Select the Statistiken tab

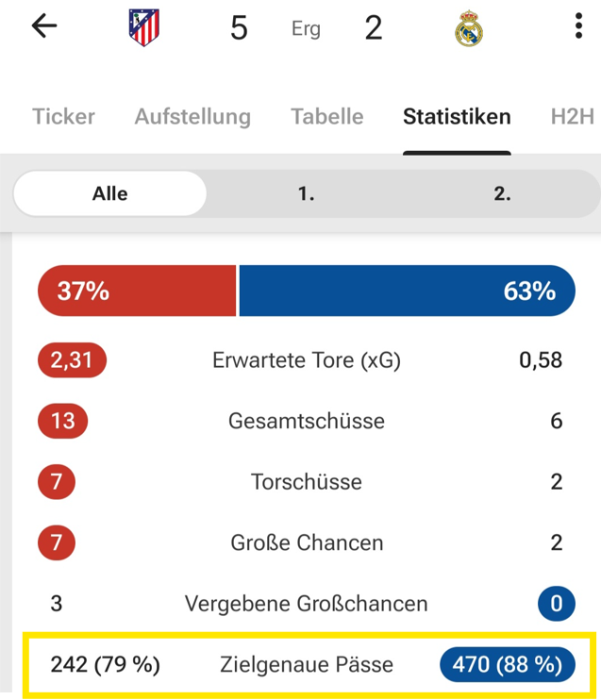[457, 117]
